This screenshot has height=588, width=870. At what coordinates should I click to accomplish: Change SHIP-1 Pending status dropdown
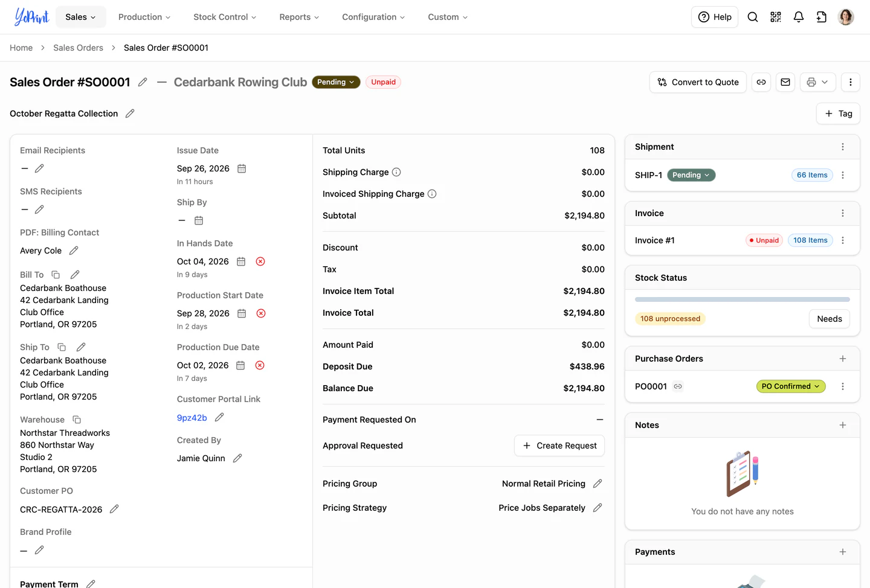691,175
